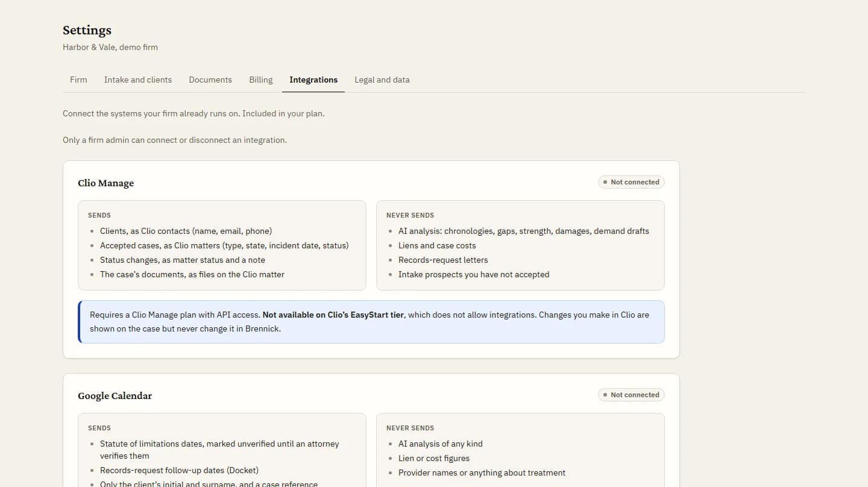Click 'Liens and case costs' item

(x=437, y=245)
